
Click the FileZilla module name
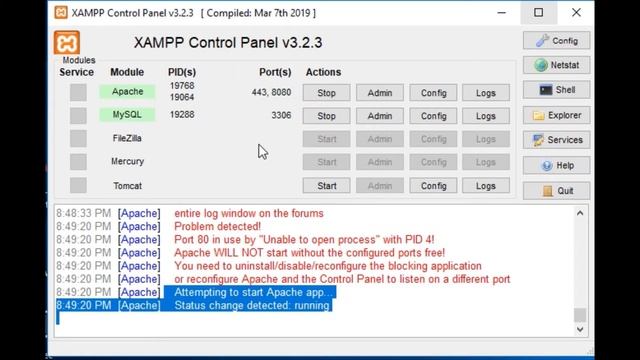127,138
